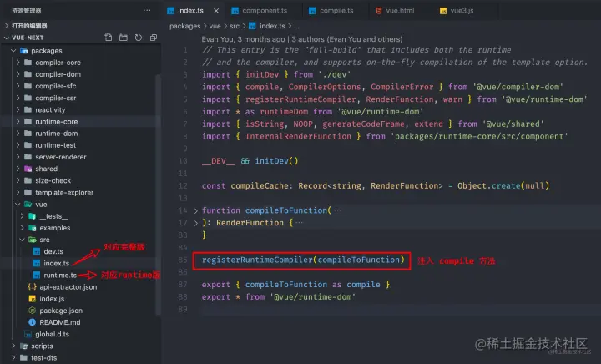This screenshot has width=601, height=364.
Task: Expand the shared folder
Action: [x=18, y=169]
